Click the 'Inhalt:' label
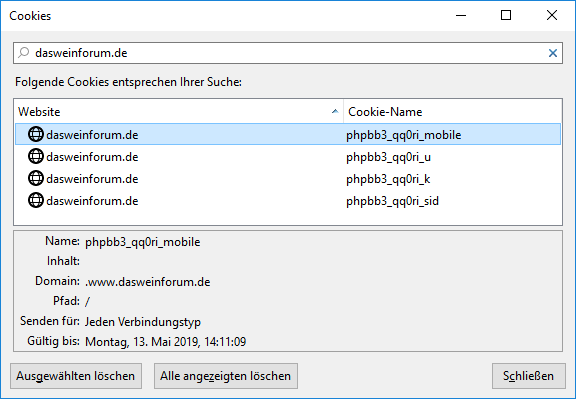The image size is (576, 399). (63, 261)
